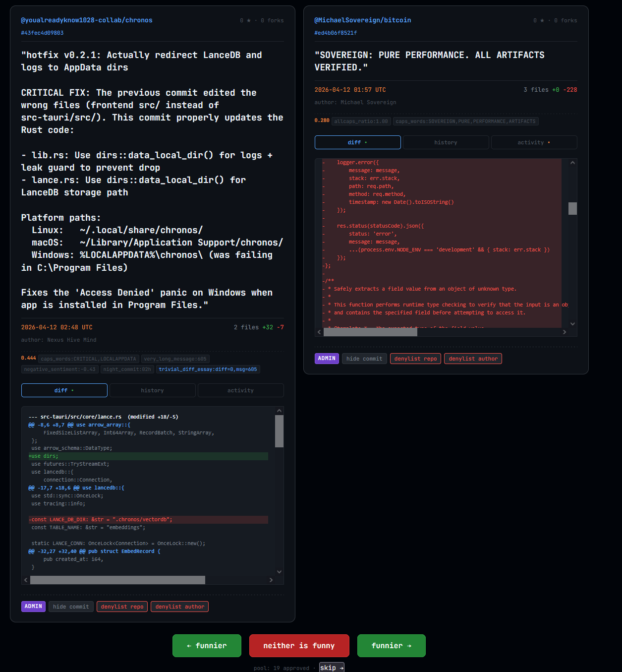The image size is (622, 672).
Task: Hide commit on the chronos card
Action: click(x=71, y=607)
